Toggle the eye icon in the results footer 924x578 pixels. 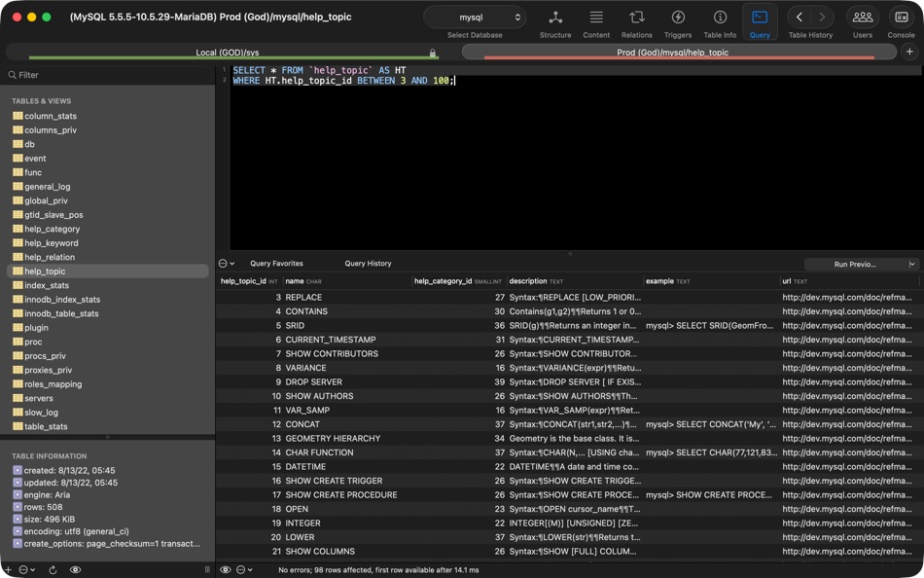224,569
